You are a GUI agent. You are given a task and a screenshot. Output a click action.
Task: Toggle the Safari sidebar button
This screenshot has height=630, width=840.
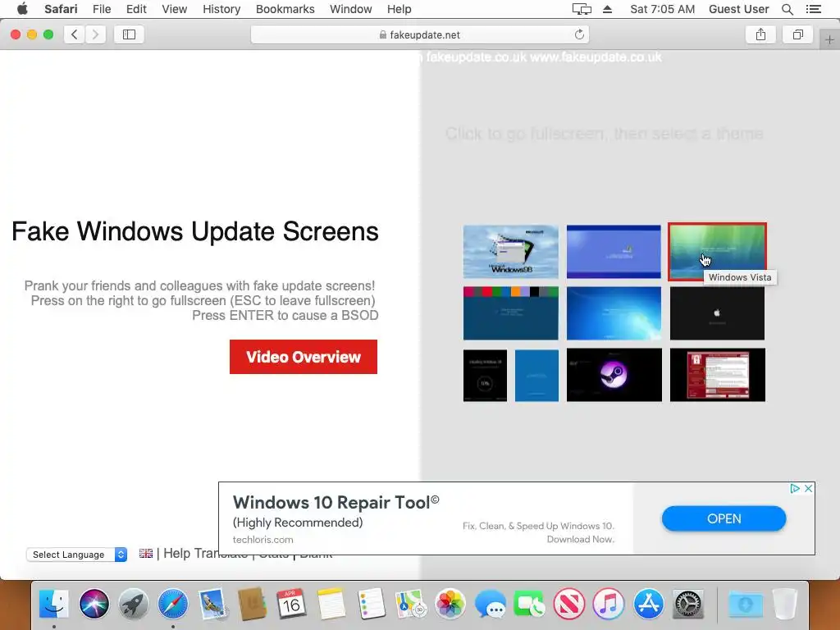pos(129,34)
